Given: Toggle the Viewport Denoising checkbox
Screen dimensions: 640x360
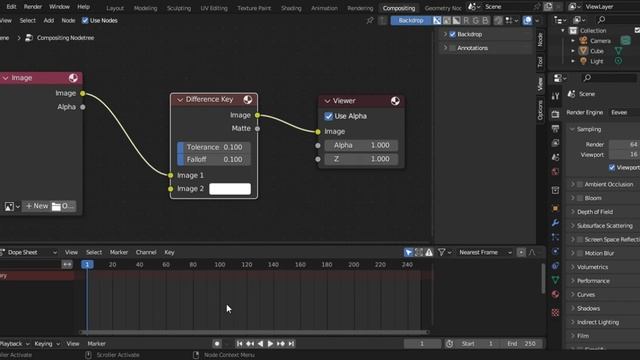Looking at the screenshot, I should [x=612, y=168].
